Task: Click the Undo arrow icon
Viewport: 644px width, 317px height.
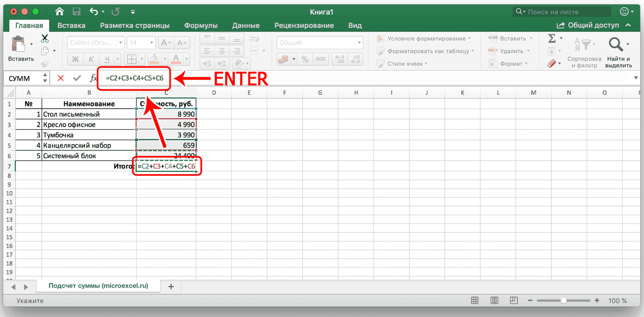Action: (94, 12)
